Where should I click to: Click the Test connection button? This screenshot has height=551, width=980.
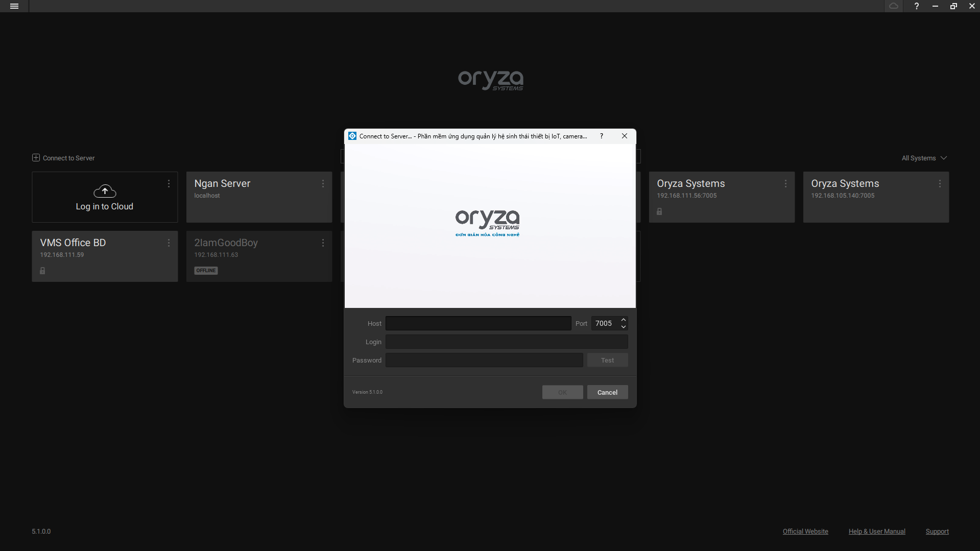[x=607, y=360]
